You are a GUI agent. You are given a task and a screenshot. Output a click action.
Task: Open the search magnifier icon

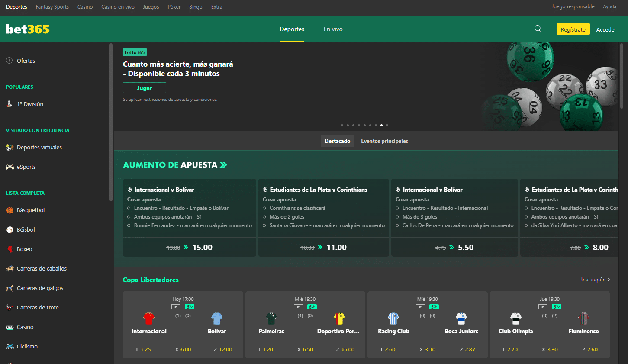click(x=538, y=29)
